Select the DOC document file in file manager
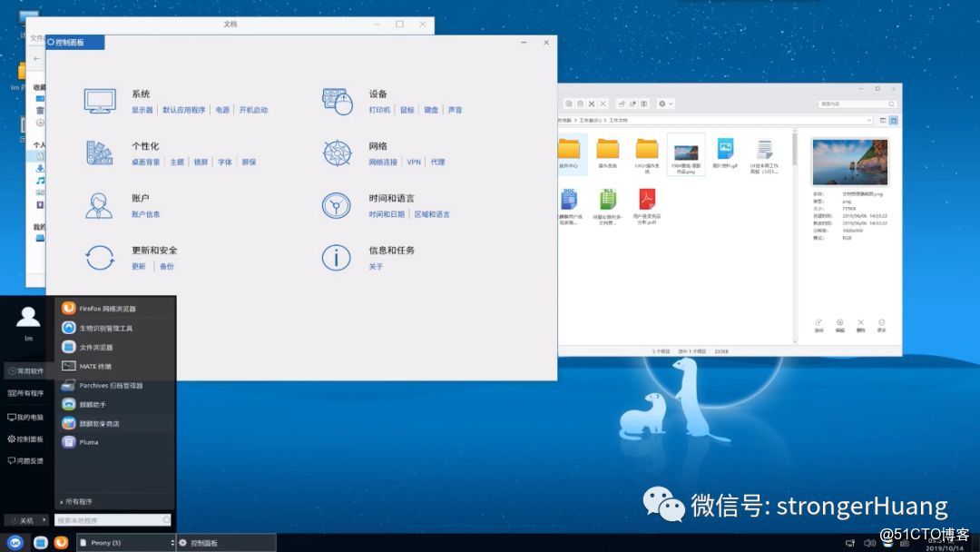This screenshot has height=552, width=980. pyautogui.click(x=569, y=206)
